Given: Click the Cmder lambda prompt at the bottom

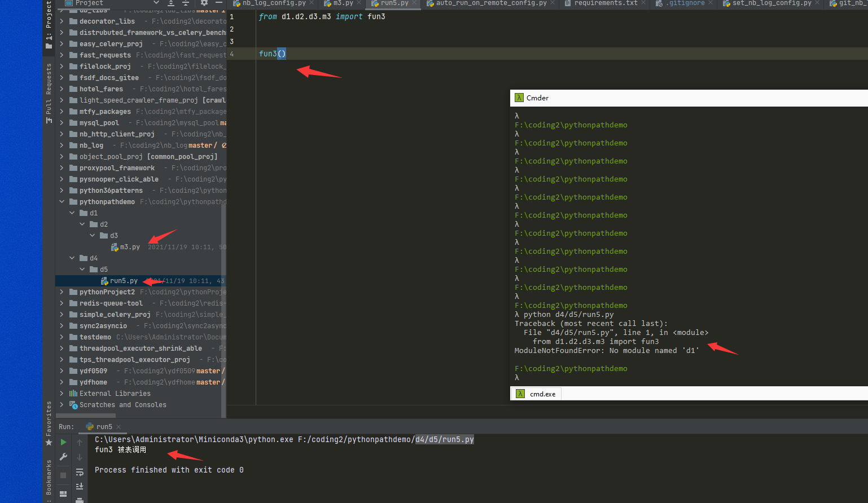Looking at the screenshot, I should tap(516, 377).
